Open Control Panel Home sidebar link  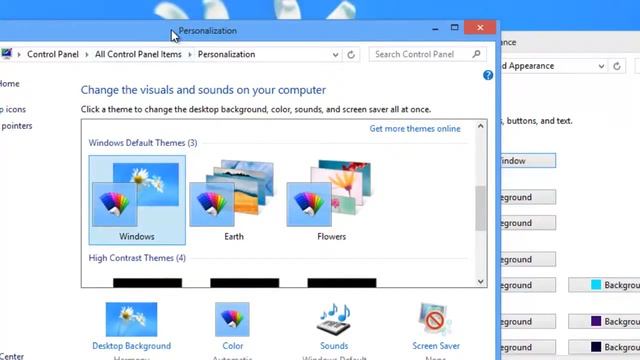coord(10,84)
